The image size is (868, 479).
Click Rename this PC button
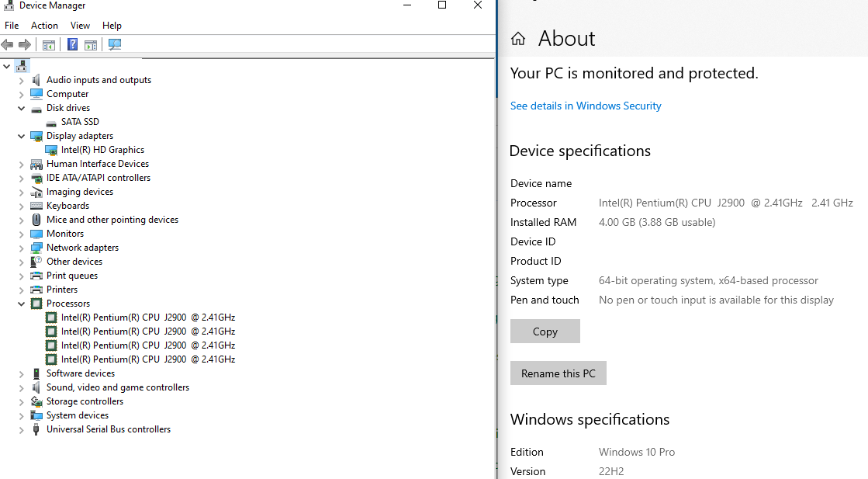pos(558,373)
